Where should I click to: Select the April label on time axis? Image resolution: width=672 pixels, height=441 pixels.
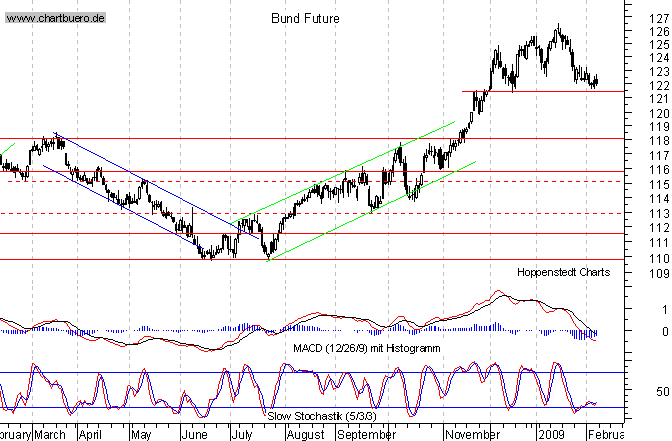[x=90, y=435]
